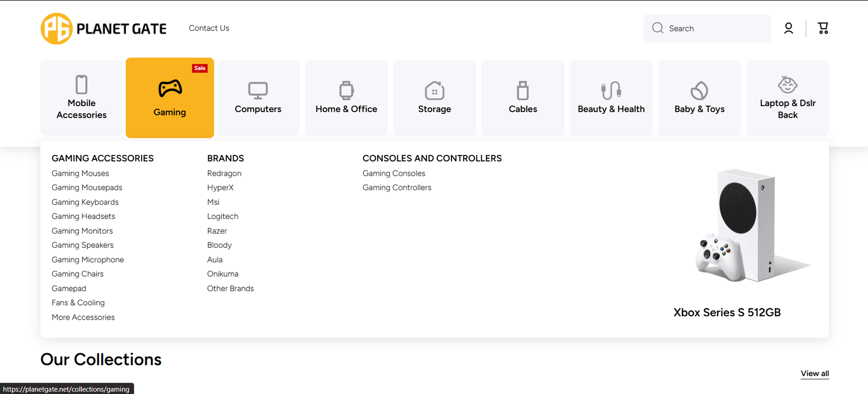Select the Msi brand

click(x=213, y=202)
